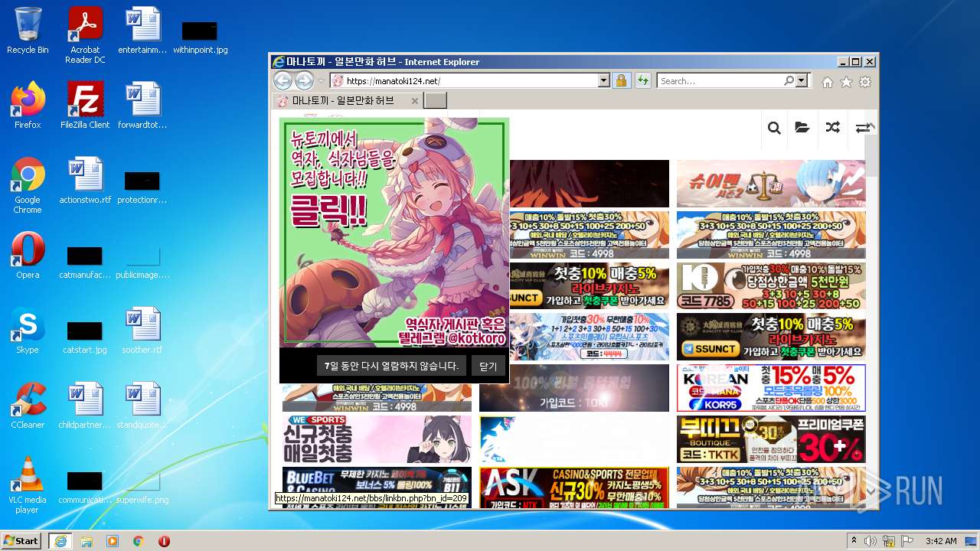980x551 pixels.
Task: Click into the Search box
Action: tap(720, 80)
